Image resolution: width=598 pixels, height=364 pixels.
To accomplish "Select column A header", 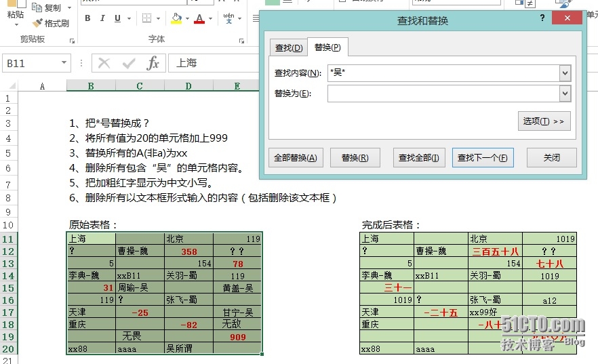I will (x=42, y=86).
